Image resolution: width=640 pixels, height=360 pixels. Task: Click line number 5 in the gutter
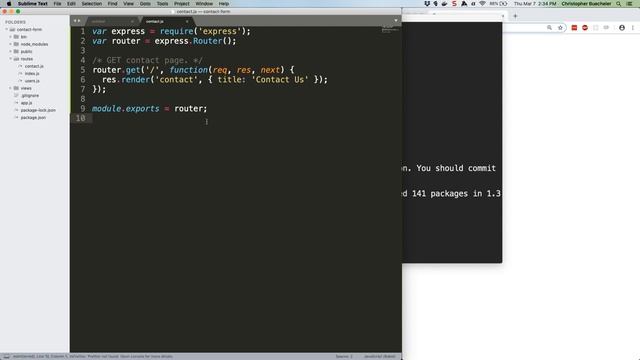pos(83,70)
